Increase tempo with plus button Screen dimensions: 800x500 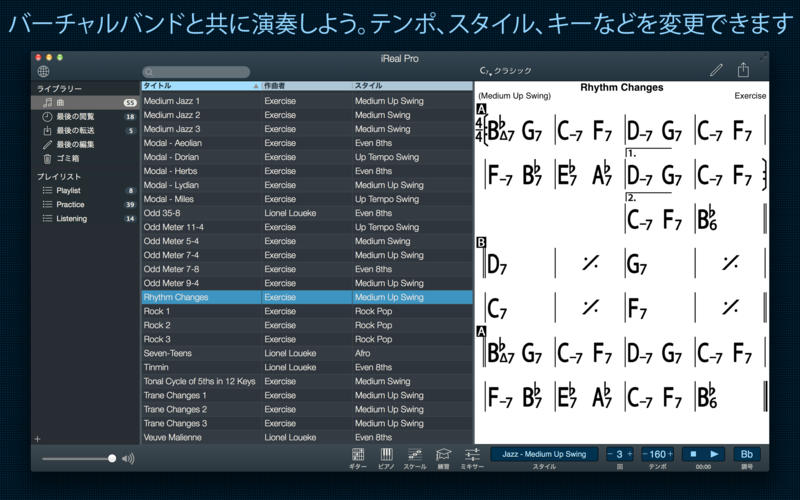670,454
